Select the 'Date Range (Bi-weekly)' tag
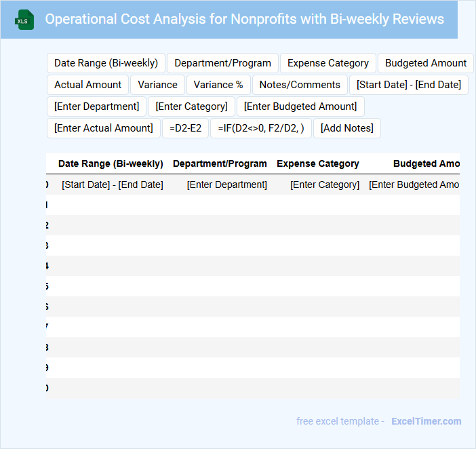476x449 pixels. pos(106,63)
